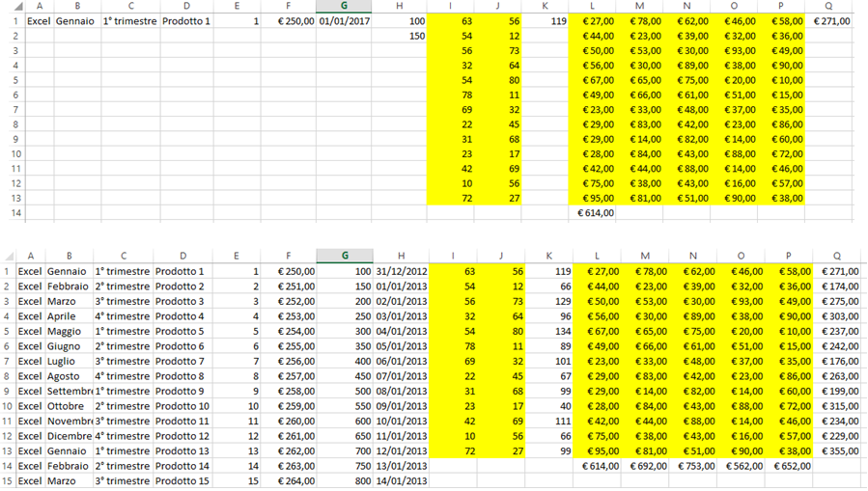Image resolution: width=868 pixels, height=491 pixels.
Task: Click the Dicembre cell
Action: click(x=70, y=436)
